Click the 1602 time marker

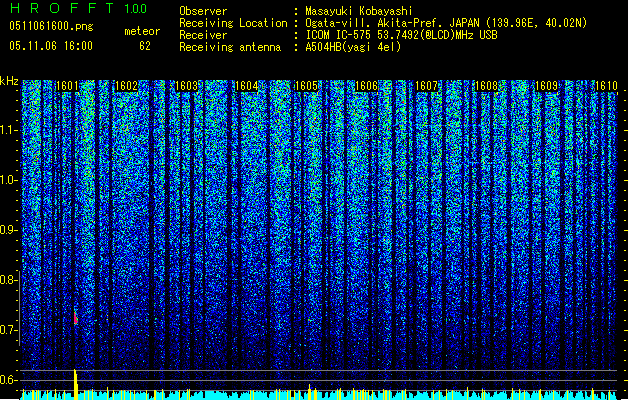point(126,86)
